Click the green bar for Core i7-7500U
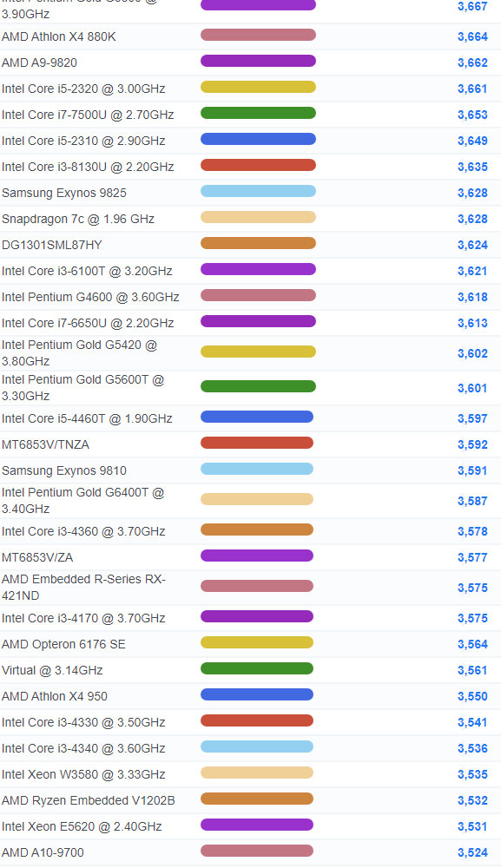The image size is (501, 868). pyautogui.click(x=258, y=113)
